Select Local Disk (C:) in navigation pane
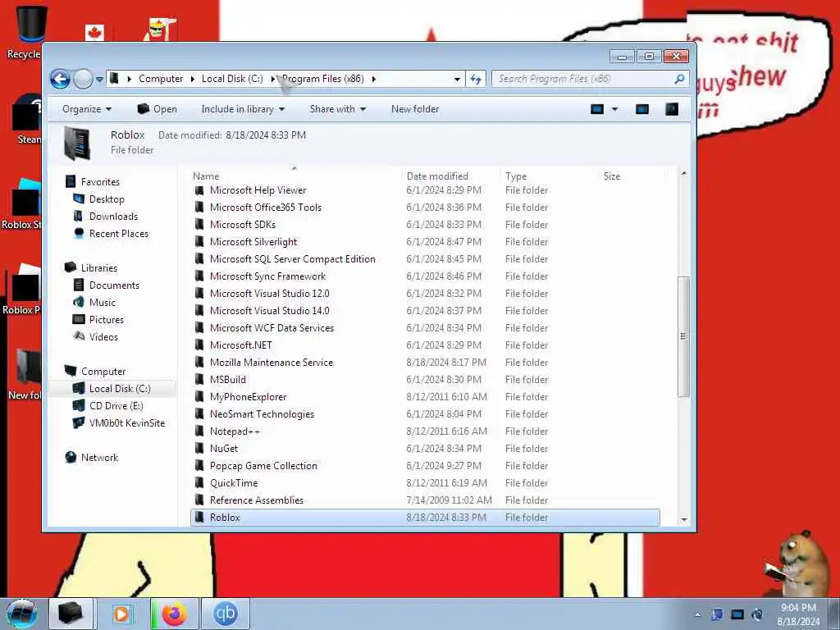 pyautogui.click(x=112, y=388)
